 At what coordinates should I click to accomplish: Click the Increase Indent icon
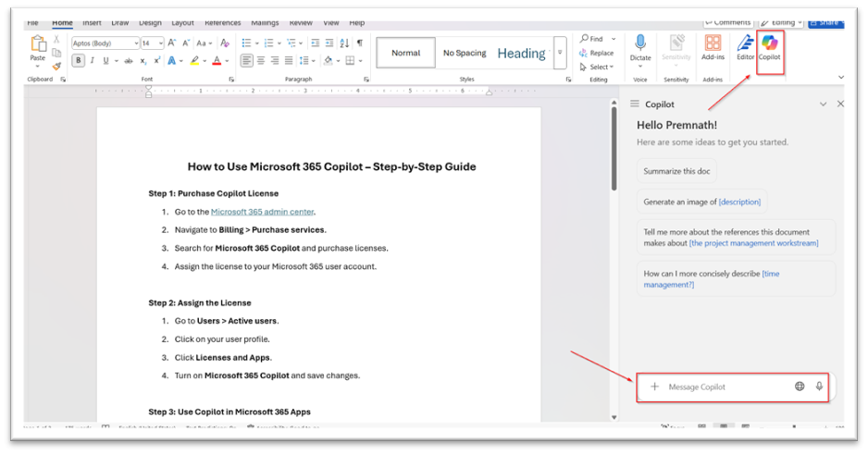pos(329,43)
